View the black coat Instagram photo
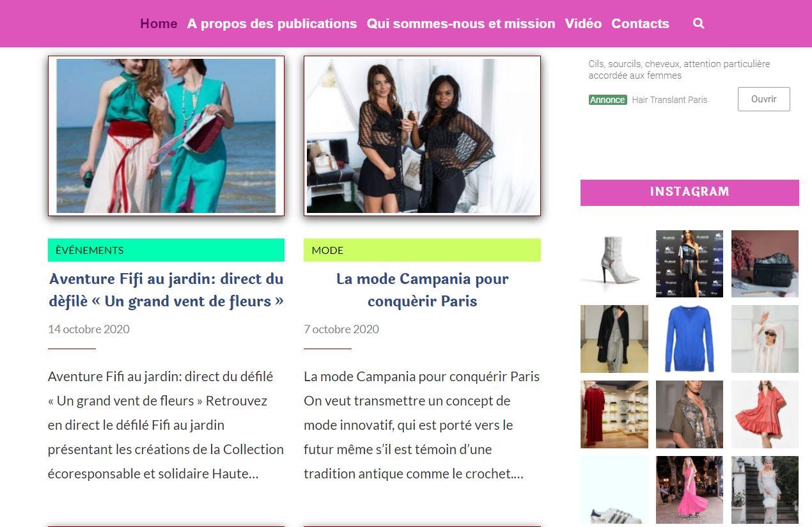Viewport: 812px width, 527px height. point(614,339)
